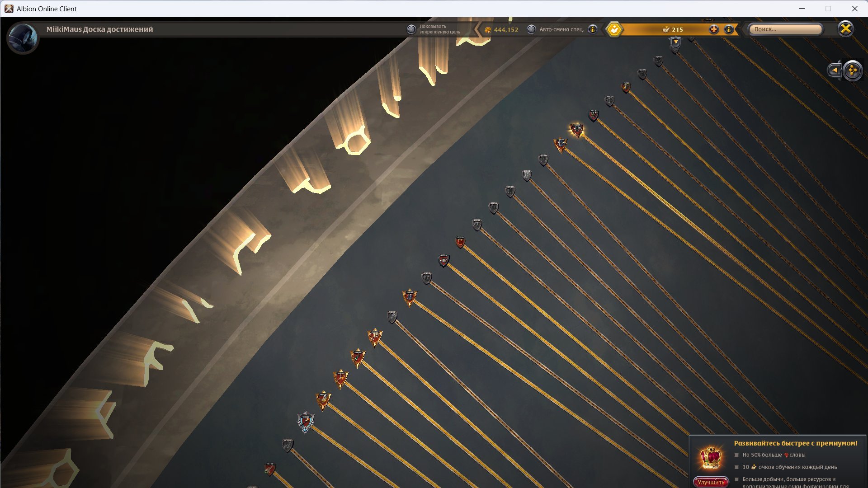Viewport: 868px width, 488px height.
Task: Close the Albion Online Client window
Action: [x=854, y=9]
